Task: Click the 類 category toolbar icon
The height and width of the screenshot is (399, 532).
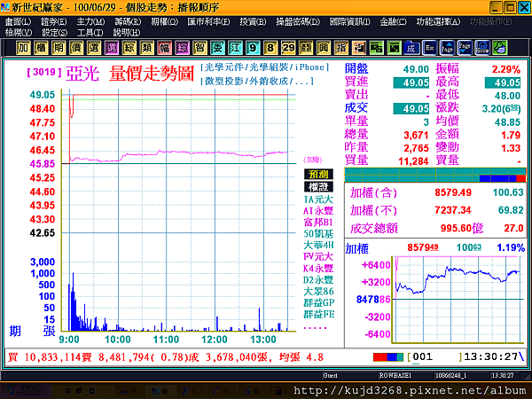Action: coord(147,48)
